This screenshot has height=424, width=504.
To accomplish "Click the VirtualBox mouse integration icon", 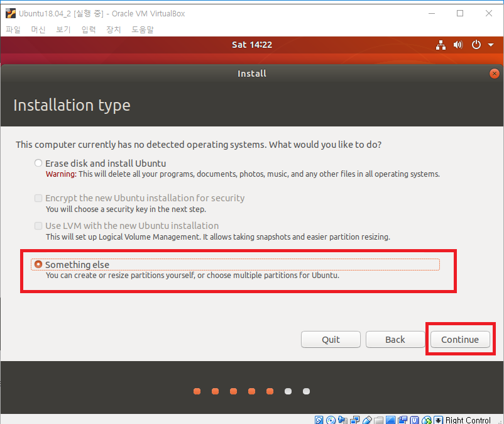I will pyautogui.click(x=427, y=420).
